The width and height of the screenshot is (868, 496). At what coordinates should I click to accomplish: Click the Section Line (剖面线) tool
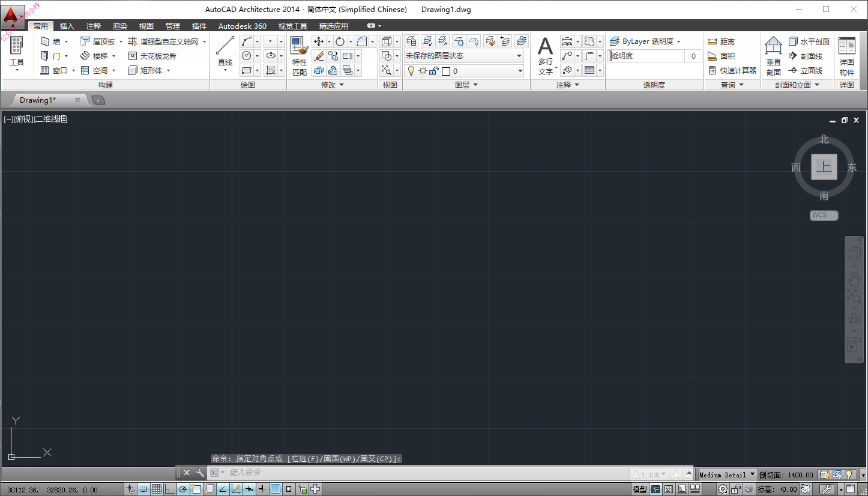point(805,56)
